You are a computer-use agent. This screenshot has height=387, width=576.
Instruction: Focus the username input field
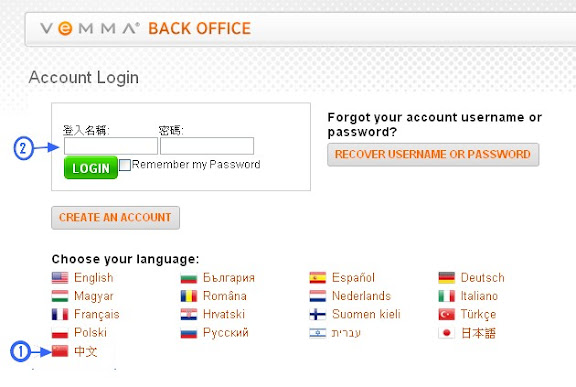[111, 146]
